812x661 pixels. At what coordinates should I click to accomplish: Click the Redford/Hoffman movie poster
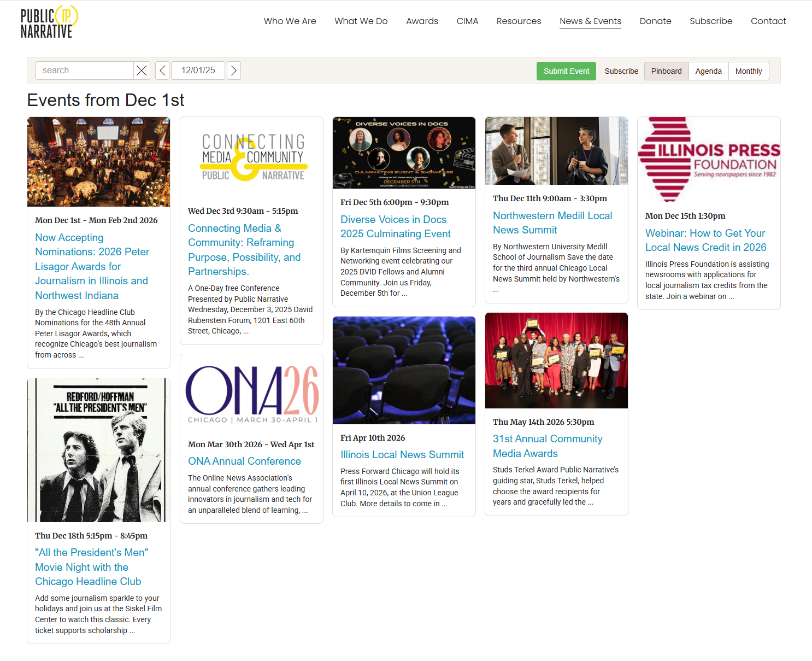(98, 450)
